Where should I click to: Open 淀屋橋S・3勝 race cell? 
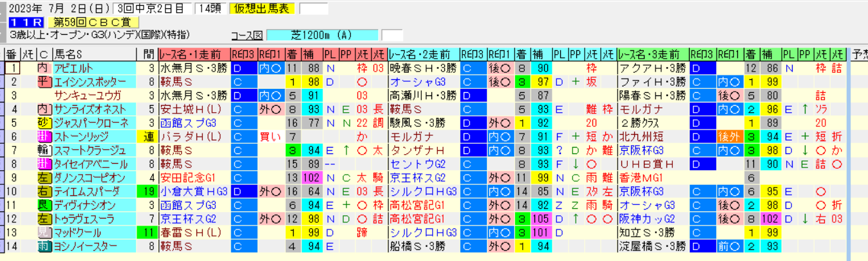point(652,246)
